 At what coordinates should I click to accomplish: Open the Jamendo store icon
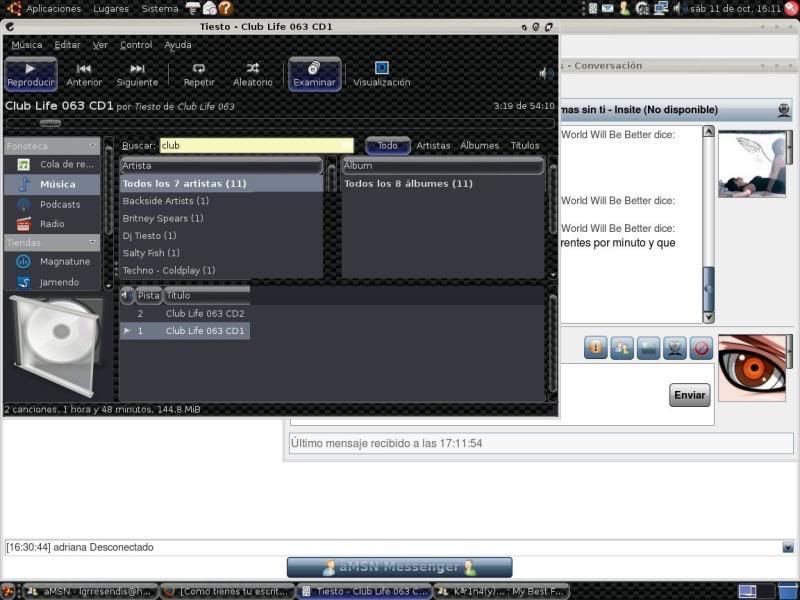[23, 282]
